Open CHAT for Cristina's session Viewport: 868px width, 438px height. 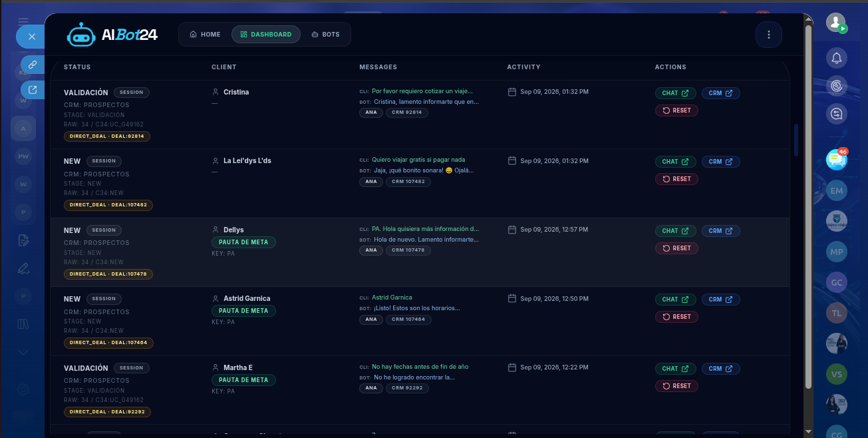(x=675, y=93)
